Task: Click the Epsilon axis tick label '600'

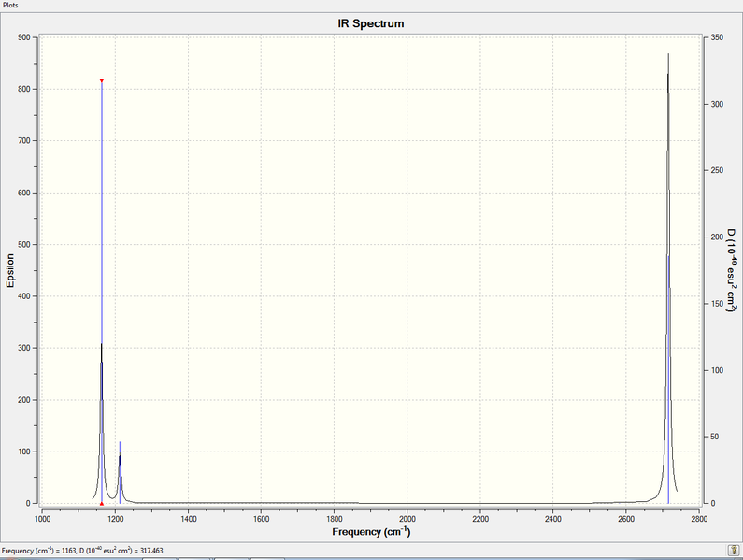Action: 24,193
